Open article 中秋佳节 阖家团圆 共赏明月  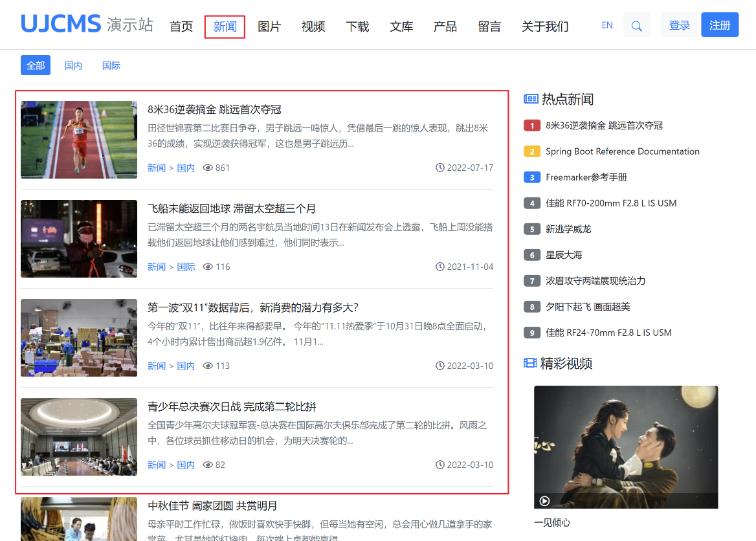pyautogui.click(x=212, y=506)
